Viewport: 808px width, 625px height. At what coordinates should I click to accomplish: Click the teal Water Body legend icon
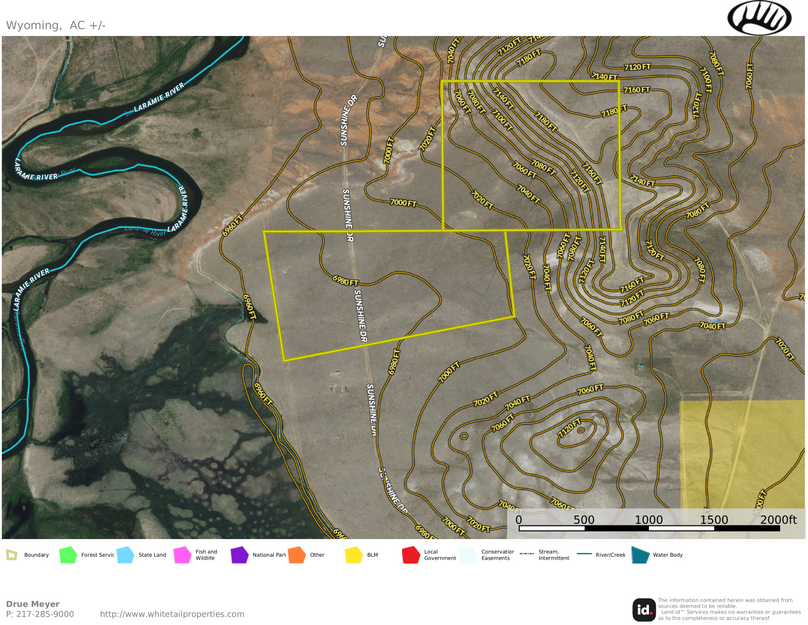(640, 555)
